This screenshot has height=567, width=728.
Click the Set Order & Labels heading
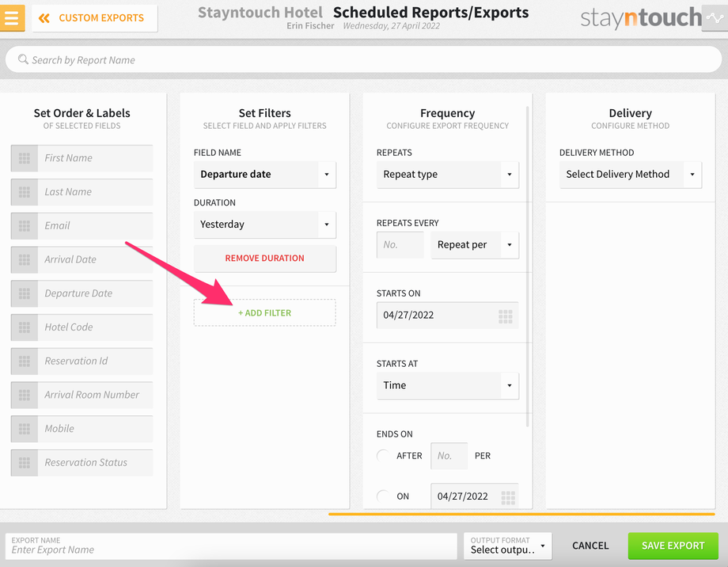point(82,113)
